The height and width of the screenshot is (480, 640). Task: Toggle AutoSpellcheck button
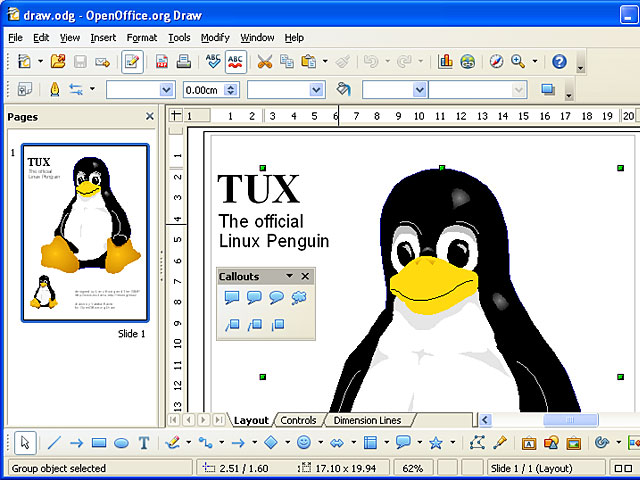coord(236,62)
